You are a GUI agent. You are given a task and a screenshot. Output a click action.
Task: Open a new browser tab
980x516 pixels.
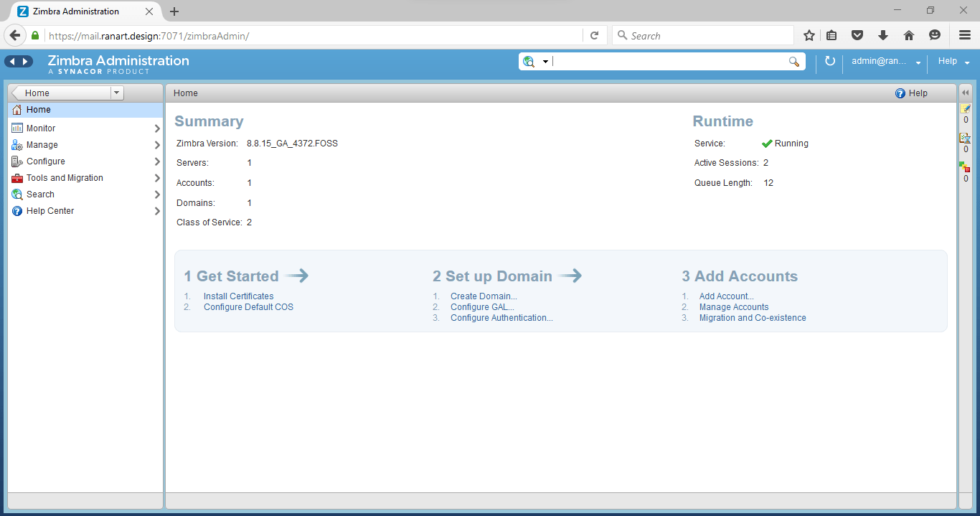(x=174, y=11)
